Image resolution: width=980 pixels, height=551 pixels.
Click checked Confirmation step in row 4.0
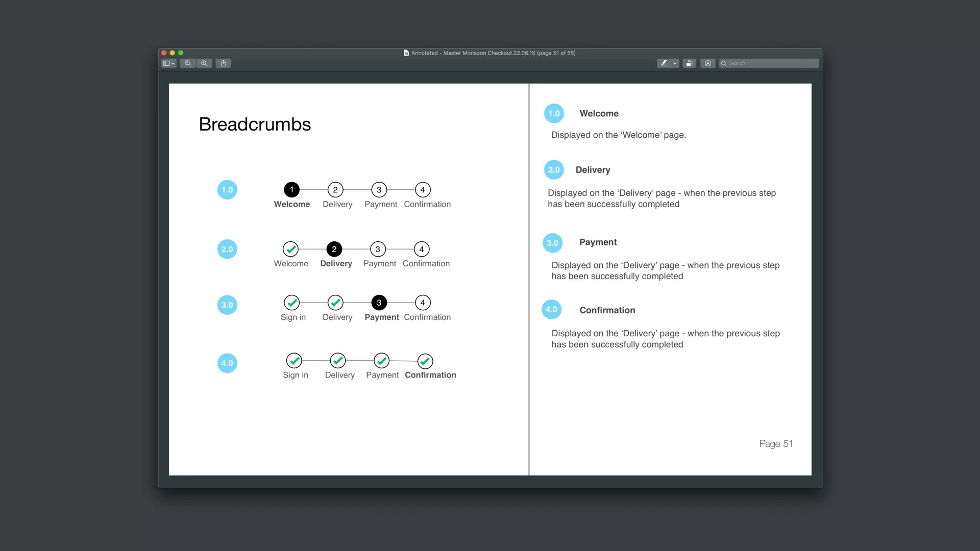[425, 361]
